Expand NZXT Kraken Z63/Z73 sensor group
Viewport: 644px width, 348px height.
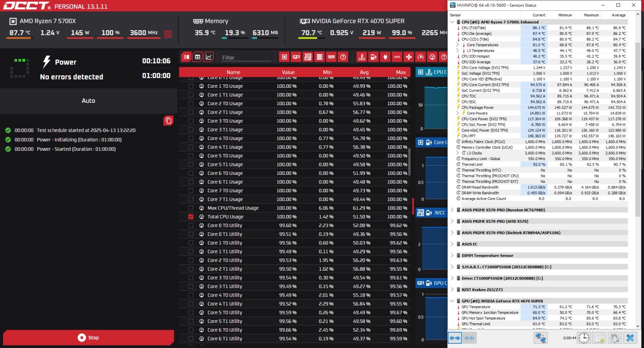(x=452, y=290)
